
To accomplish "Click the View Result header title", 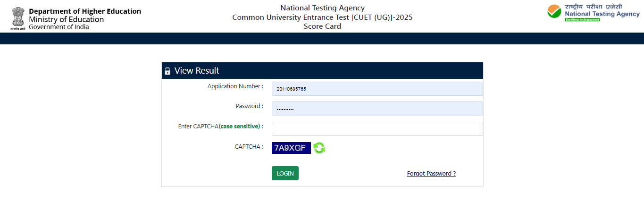I will 197,71.
